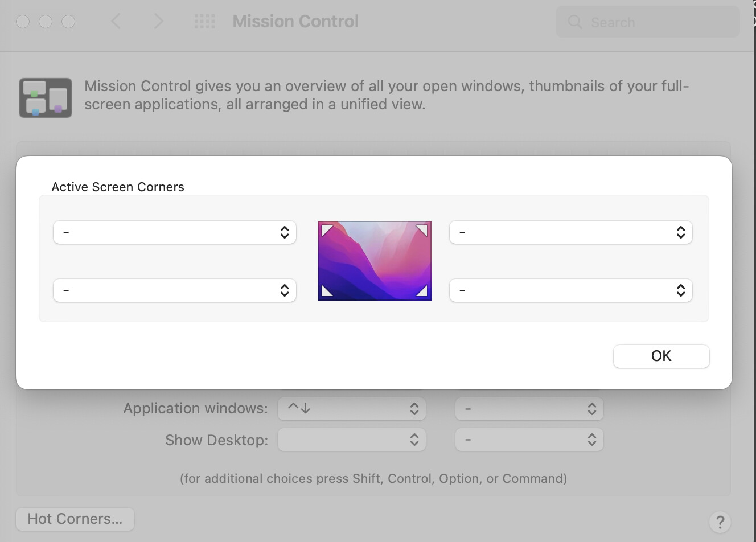
Task: Click the bottom-right corner marker in preview
Action: 422,291
